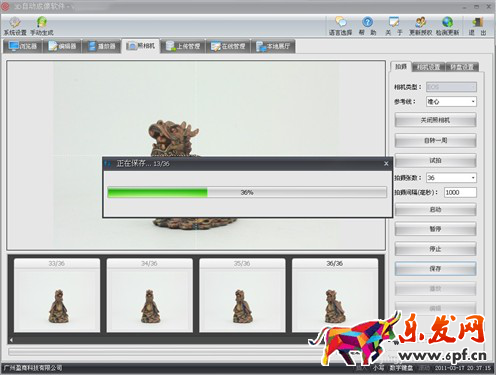Viewport: 497px width, 376px height.
Task: Click the date and time in the status bar
Action: (463, 368)
